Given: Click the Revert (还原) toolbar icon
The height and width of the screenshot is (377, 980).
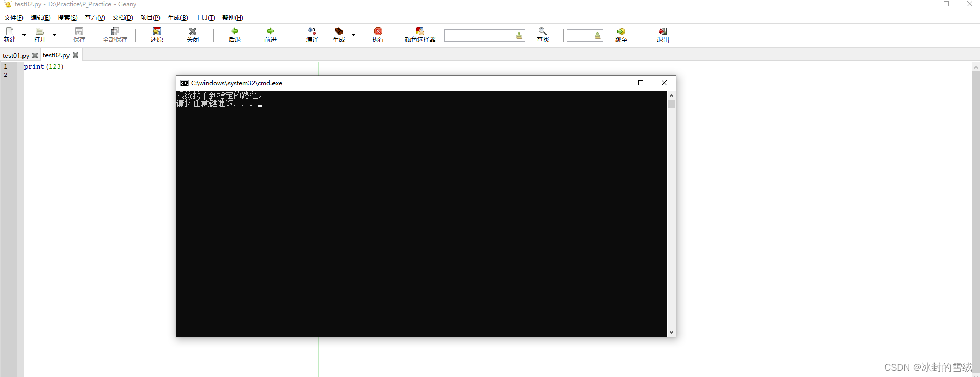Looking at the screenshot, I should (x=157, y=31).
